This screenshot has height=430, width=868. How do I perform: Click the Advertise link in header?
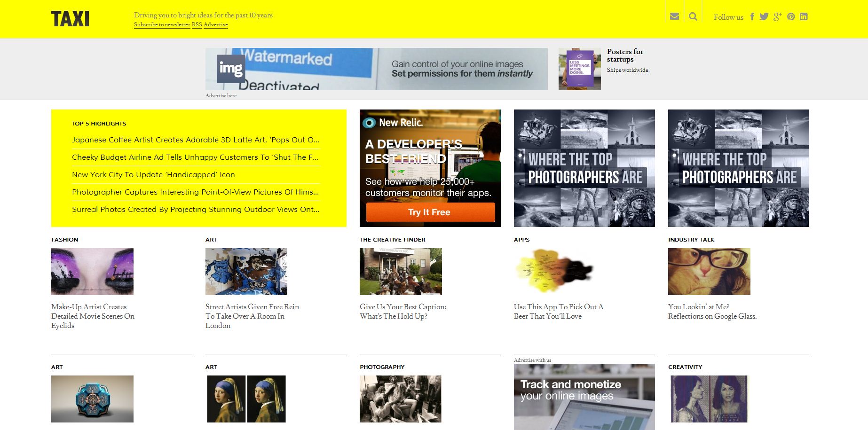215,24
